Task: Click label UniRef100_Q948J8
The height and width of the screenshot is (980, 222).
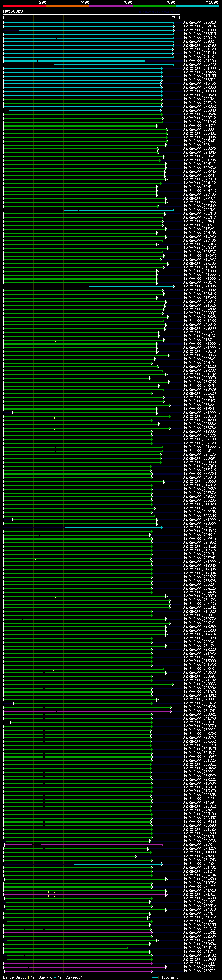Action: click(x=199, y=910)
